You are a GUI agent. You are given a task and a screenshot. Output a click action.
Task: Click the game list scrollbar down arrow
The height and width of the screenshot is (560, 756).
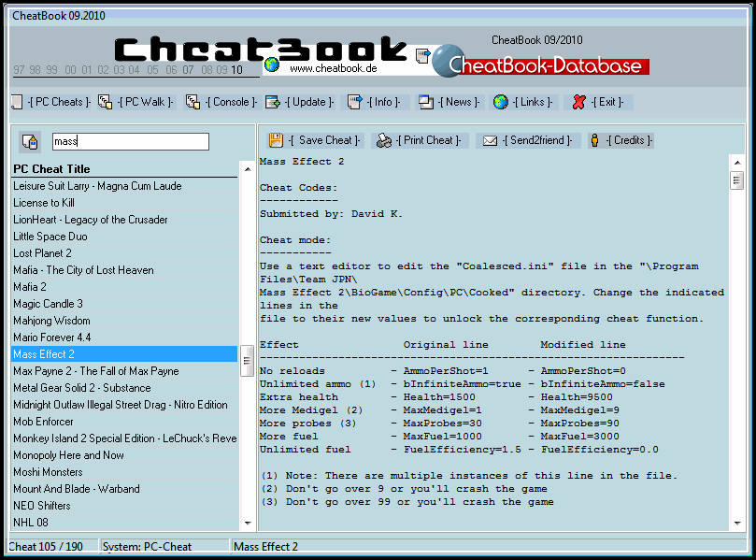click(248, 523)
